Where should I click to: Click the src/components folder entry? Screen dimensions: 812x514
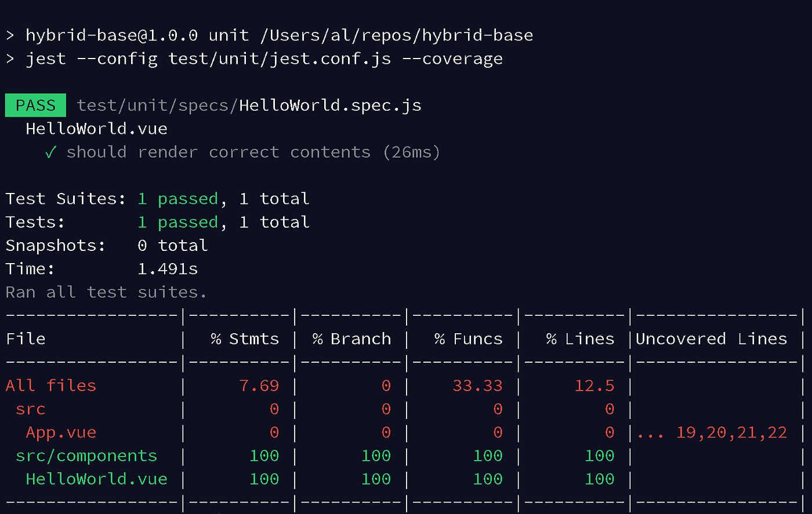tap(86, 455)
